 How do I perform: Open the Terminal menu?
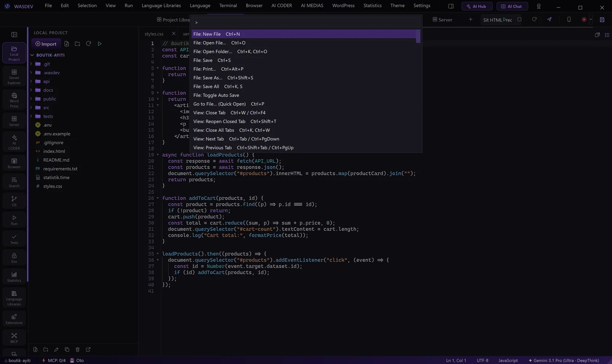pyautogui.click(x=228, y=5)
